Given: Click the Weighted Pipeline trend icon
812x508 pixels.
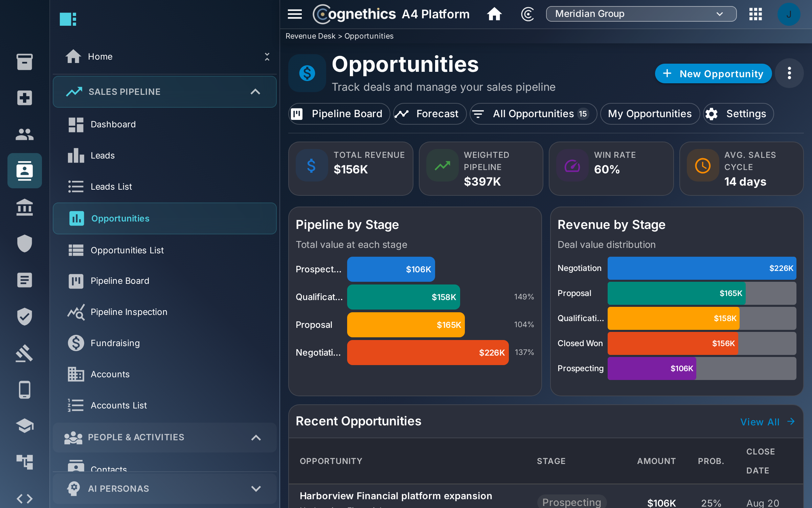Looking at the screenshot, I should pos(442,166).
